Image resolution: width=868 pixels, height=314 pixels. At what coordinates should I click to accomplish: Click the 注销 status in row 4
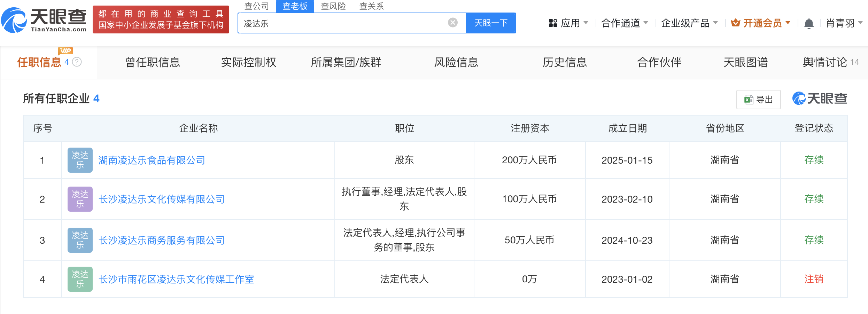(814, 279)
